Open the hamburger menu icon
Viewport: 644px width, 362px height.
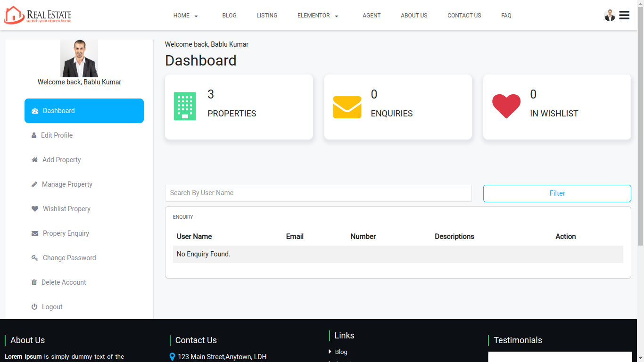click(x=624, y=15)
